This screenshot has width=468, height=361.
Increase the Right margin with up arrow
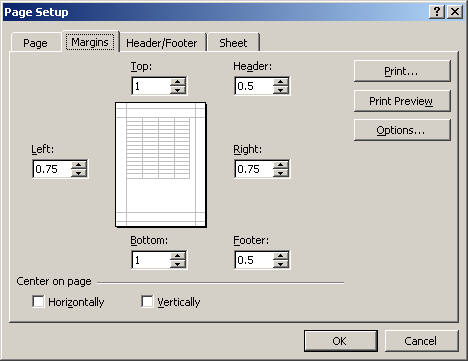click(281, 165)
